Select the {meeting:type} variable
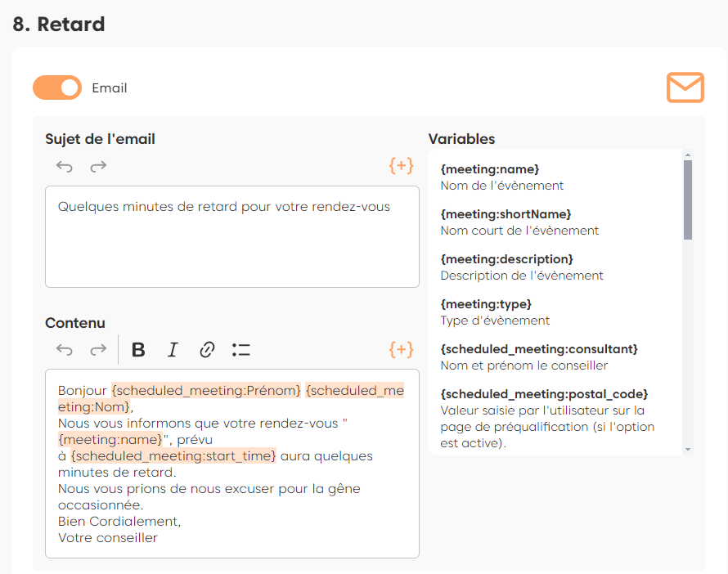The width and height of the screenshot is (728, 574). pyautogui.click(x=486, y=304)
